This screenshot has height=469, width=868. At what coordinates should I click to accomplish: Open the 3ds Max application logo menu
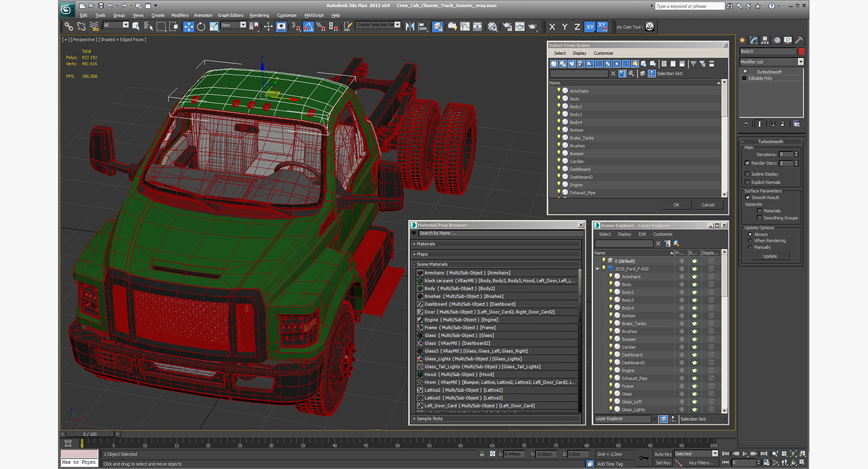coord(67,8)
